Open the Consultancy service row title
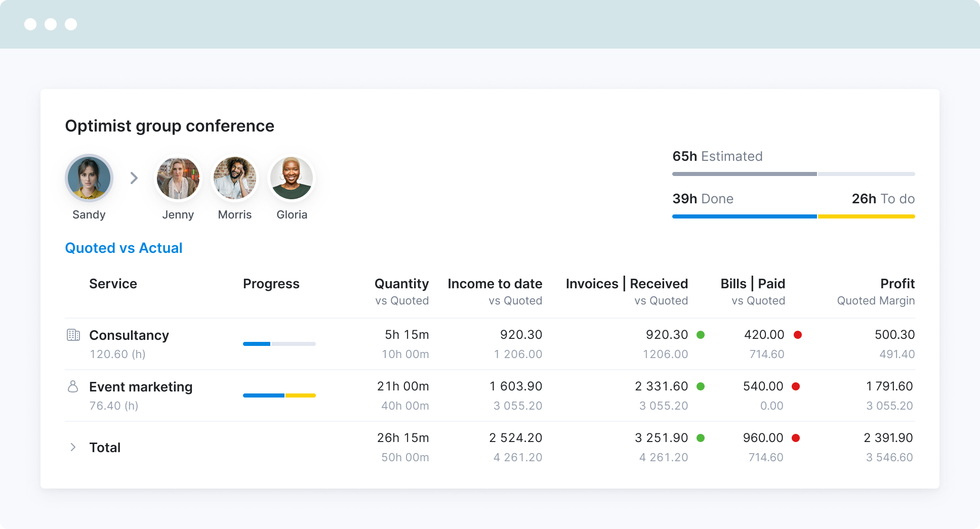980x529 pixels. coord(129,335)
